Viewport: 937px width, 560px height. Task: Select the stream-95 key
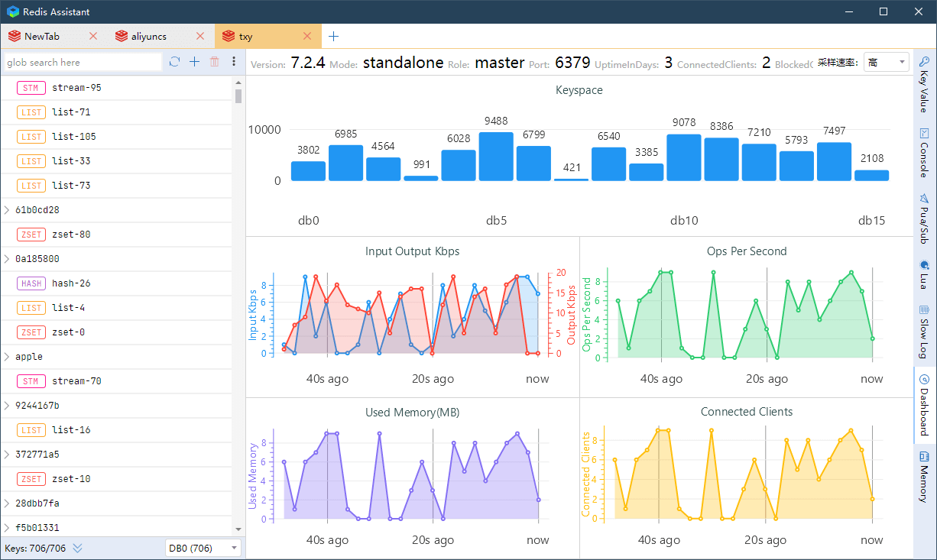(76, 88)
